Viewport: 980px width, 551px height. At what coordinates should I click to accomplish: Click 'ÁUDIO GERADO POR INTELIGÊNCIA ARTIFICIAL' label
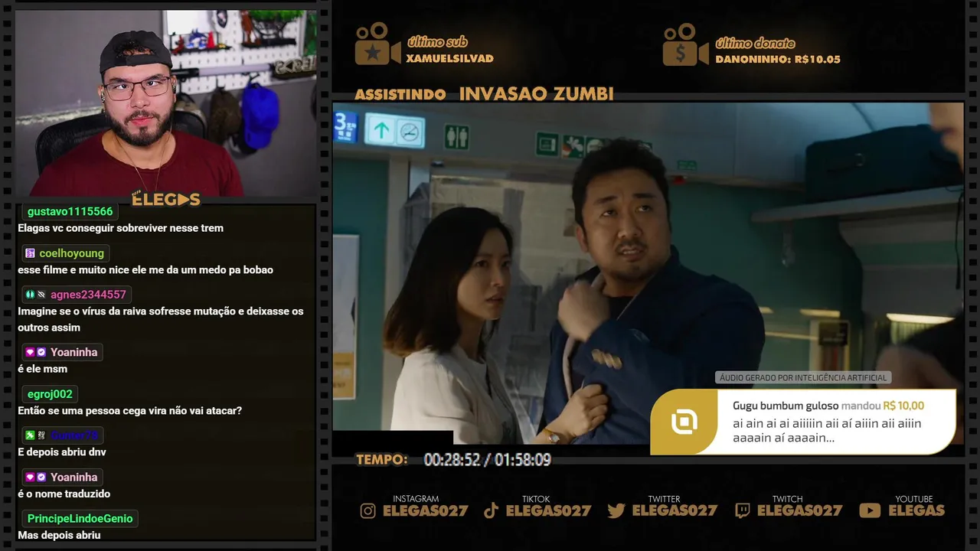click(x=803, y=377)
